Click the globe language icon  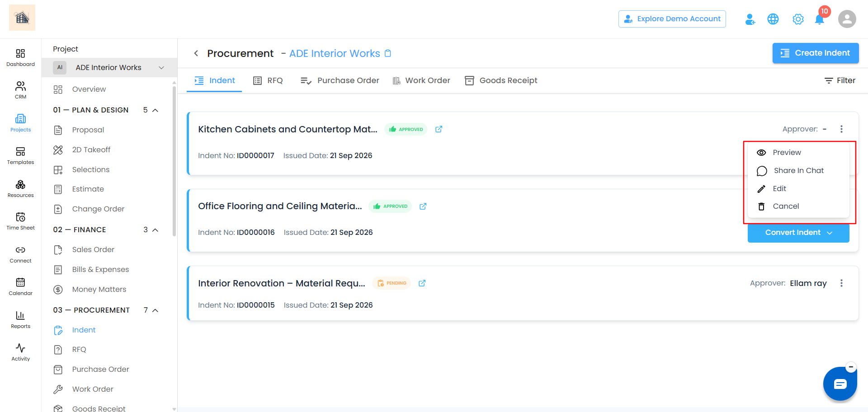773,19
